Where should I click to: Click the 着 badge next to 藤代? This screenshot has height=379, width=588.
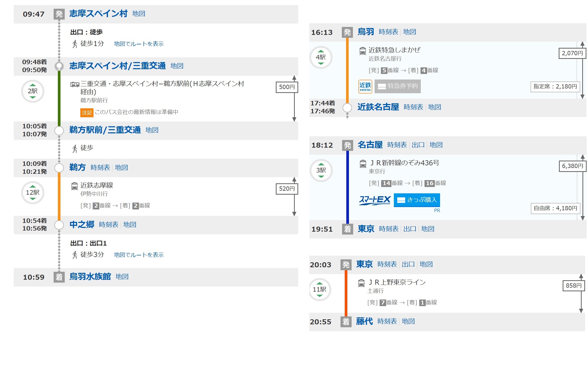pyautogui.click(x=346, y=322)
